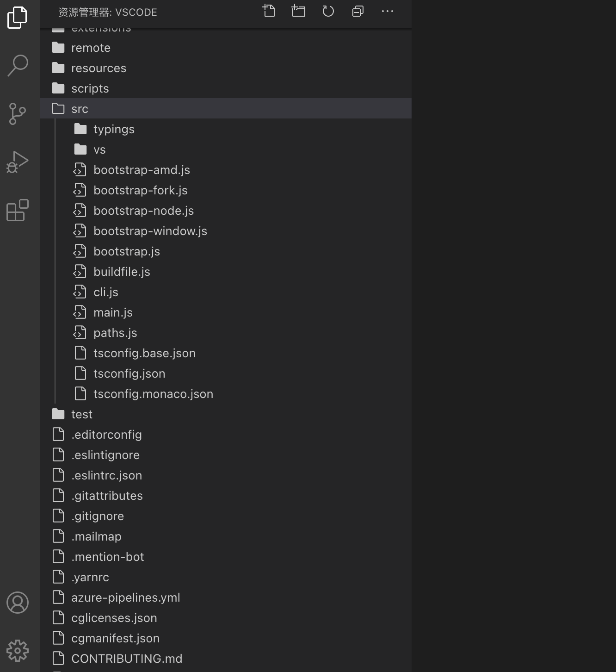
Task: Click the 资源管理器: VSCODE panel title
Action: point(108,12)
